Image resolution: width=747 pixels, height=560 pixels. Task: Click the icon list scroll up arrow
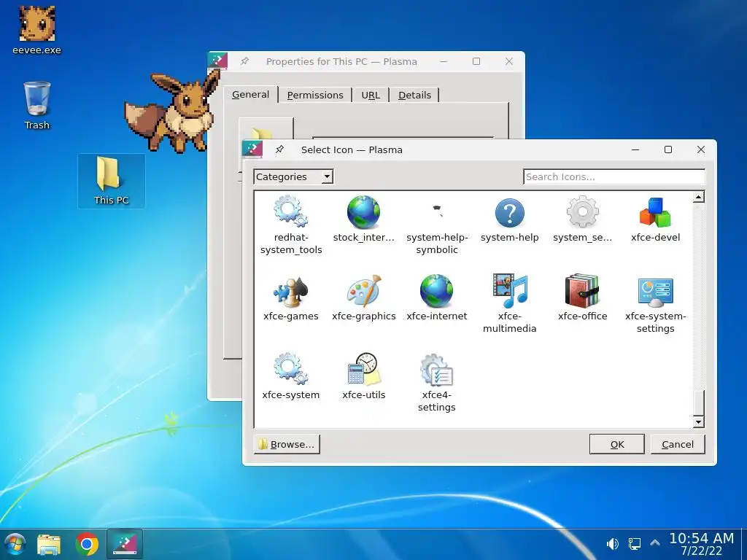point(698,197)
